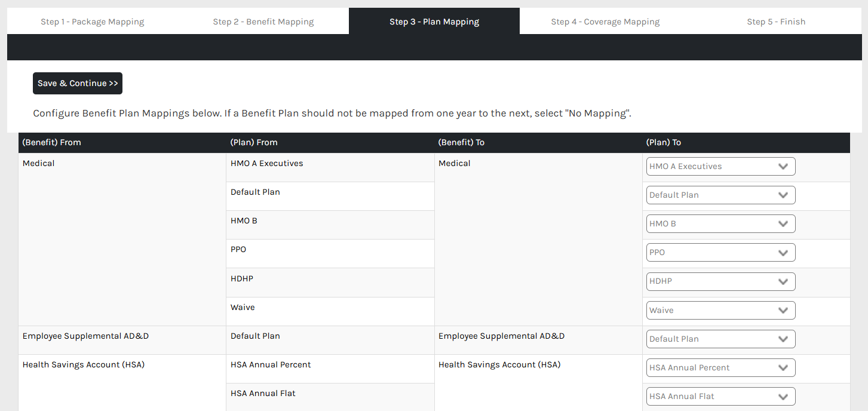The image size is (868, 411).
Task: Open the HSA Annual Flat dropdown
Action: [721, 397]
